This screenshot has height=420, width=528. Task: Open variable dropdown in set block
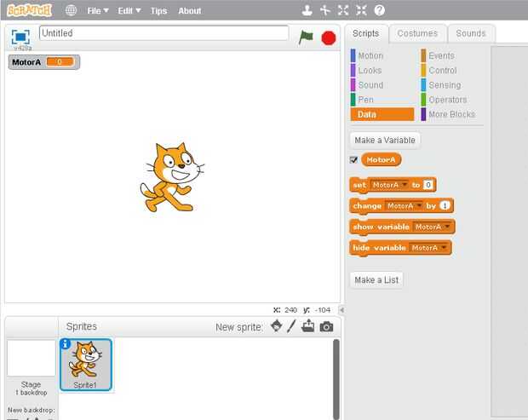tap(389, 185)
